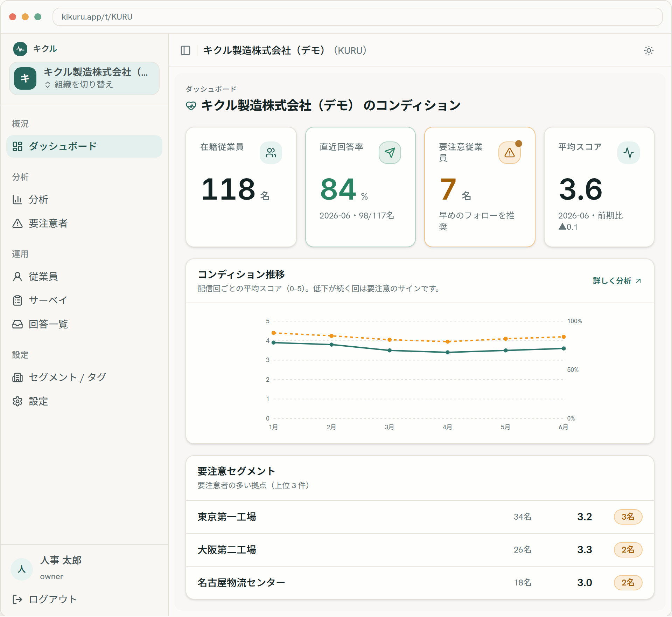Image resolution: width=672 pixels, height=617 pixels.
Task: Click the 34名 count in 東京第一工場 row
Action: [x=523, y=517]
